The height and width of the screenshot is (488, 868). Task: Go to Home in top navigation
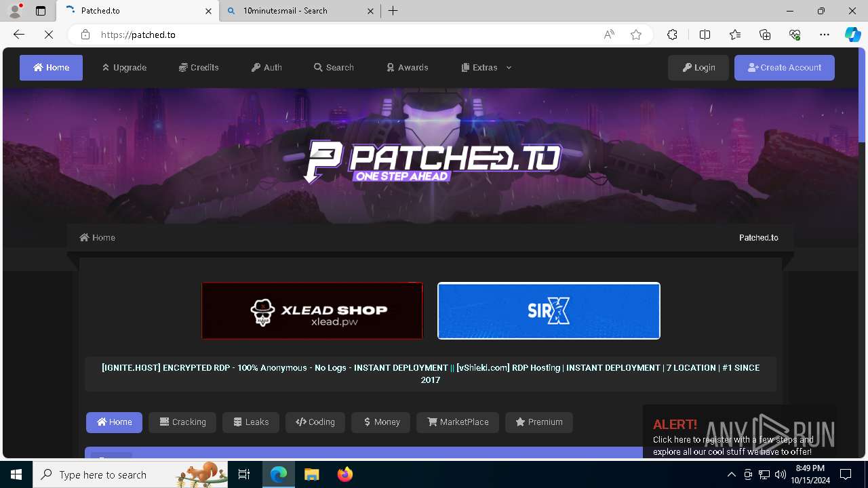51,68
